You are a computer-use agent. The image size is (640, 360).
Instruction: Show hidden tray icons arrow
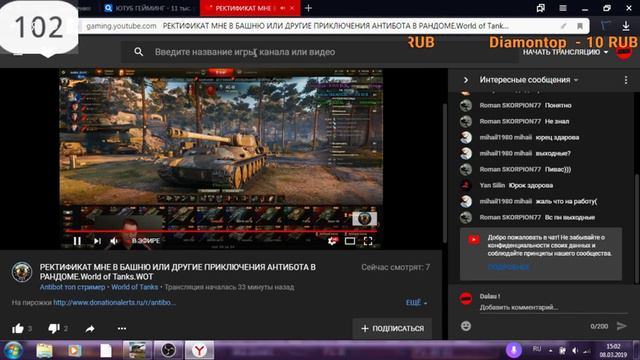coord(551,351)
